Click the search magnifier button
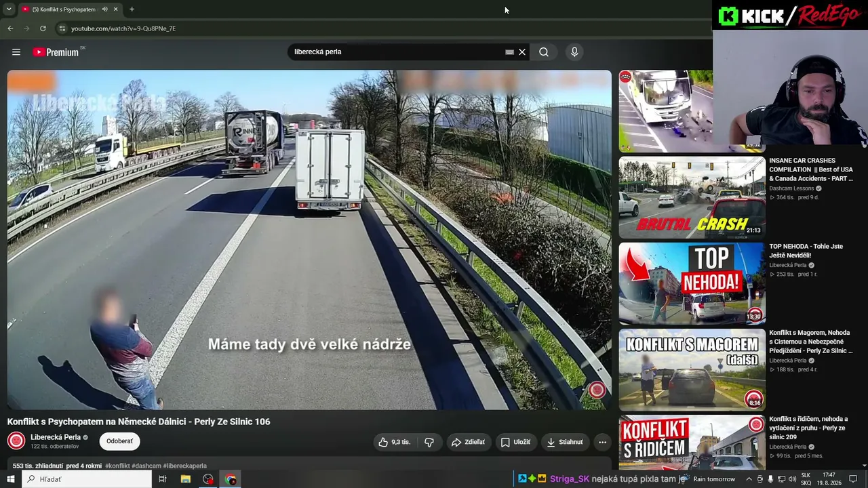The height and width of the screenshot is (488, 868). click(544, 52)
